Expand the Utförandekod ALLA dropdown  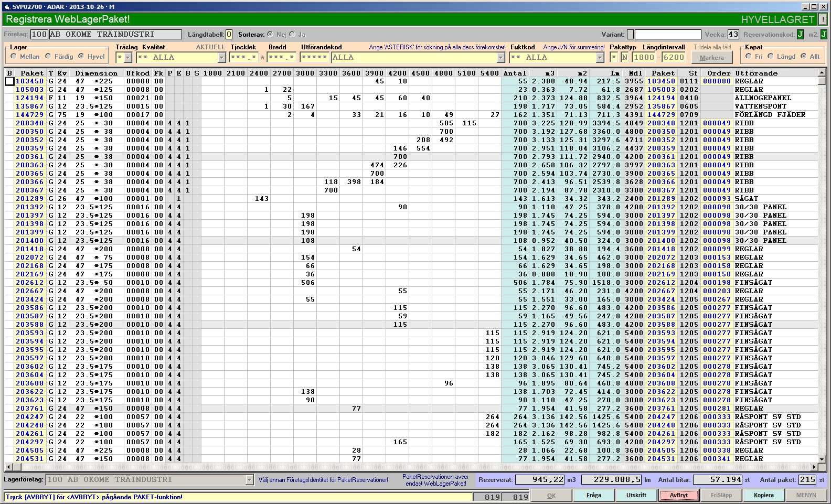501,57
